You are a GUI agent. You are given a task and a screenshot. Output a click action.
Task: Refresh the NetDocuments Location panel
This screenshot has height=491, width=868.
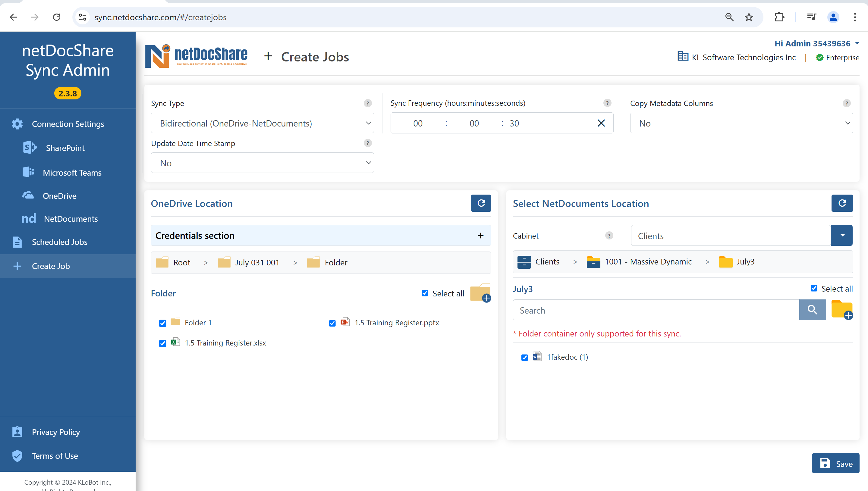tap(842, 203)
